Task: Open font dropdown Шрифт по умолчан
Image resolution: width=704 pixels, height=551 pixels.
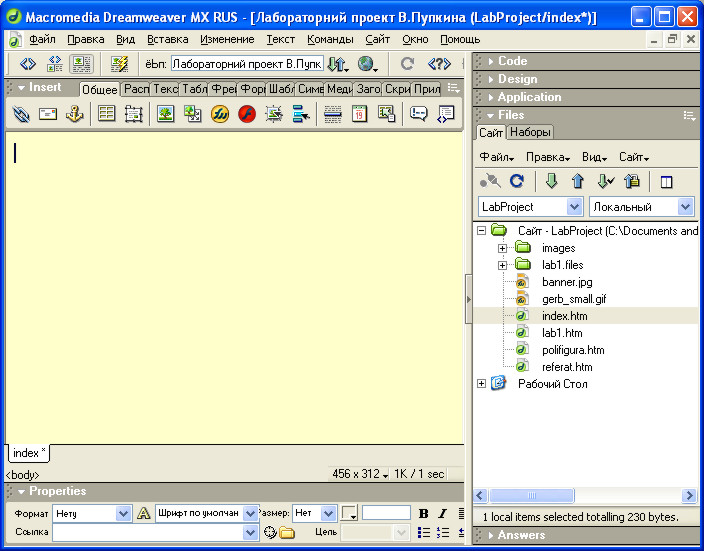Action: pyautogui.click(x=250, y=513)
